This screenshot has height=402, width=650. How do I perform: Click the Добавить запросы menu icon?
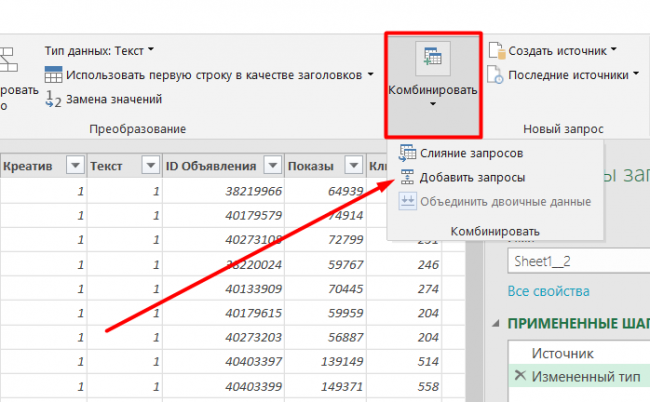tap(407, 177)
